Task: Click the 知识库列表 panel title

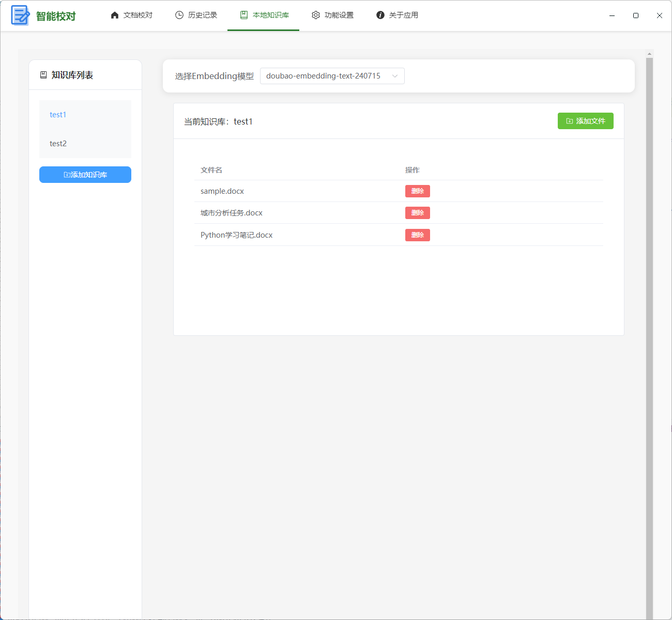Action: click(72, 75)
